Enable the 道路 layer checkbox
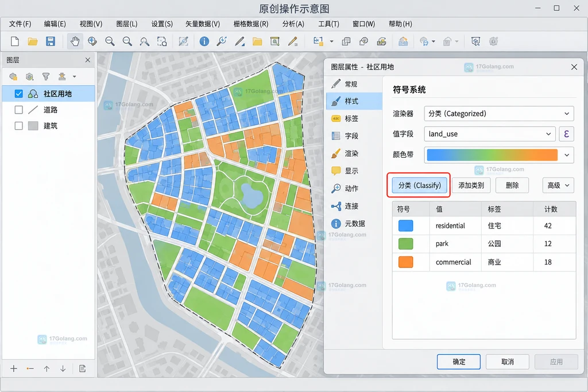 18,110
